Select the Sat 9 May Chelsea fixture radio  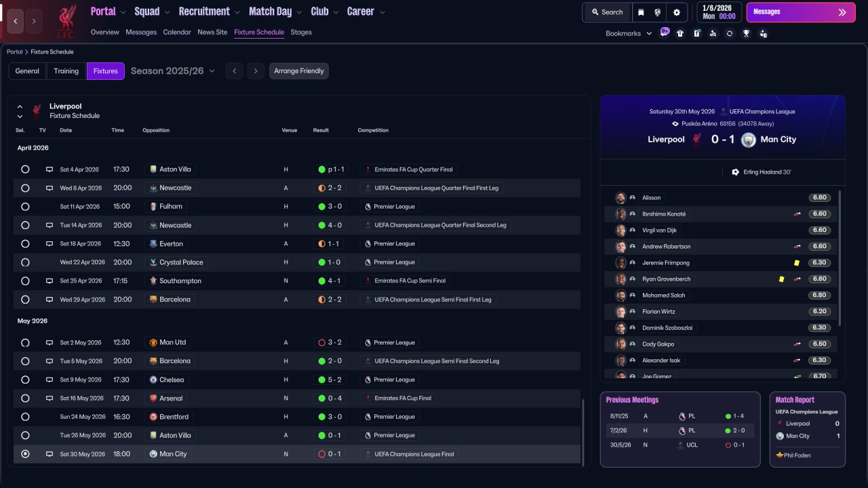[x=25, y=380]
